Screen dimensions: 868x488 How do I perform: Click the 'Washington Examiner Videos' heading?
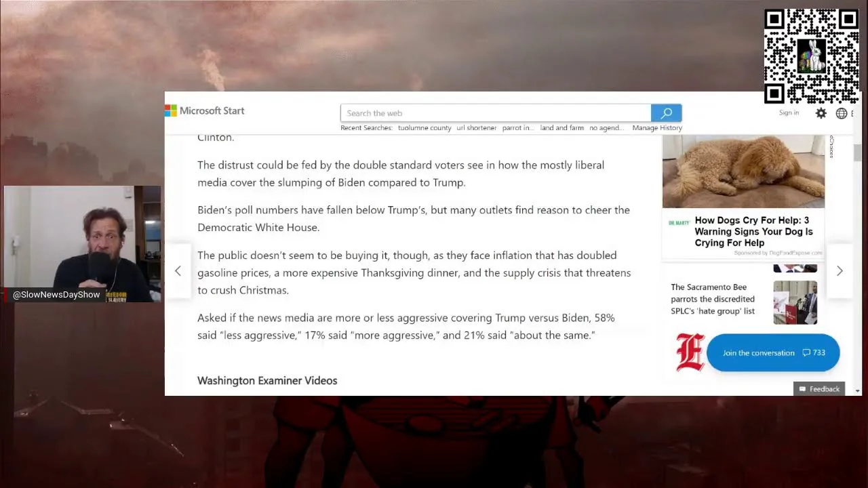[267, 381]
